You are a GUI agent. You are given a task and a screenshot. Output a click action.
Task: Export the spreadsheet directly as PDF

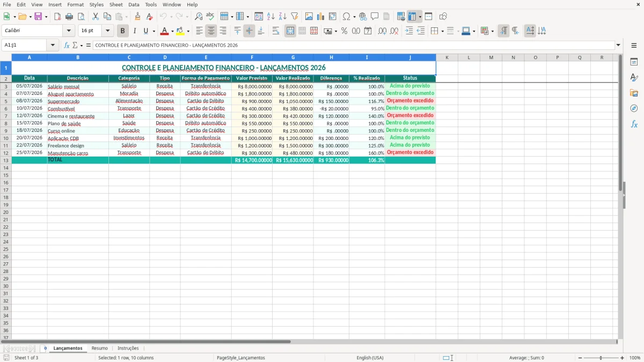click(x=57, y=17)
